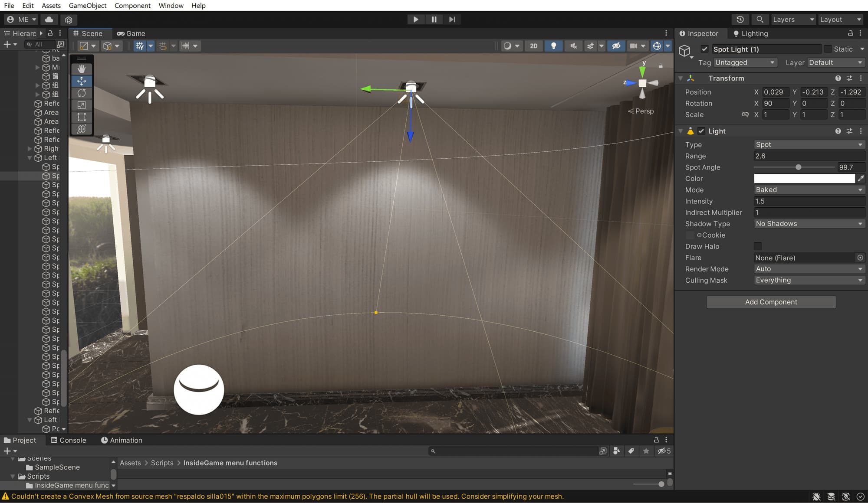Open the Component menu
Screen dimensions: 868x503
pyautogui.click(x=132, y=6)
